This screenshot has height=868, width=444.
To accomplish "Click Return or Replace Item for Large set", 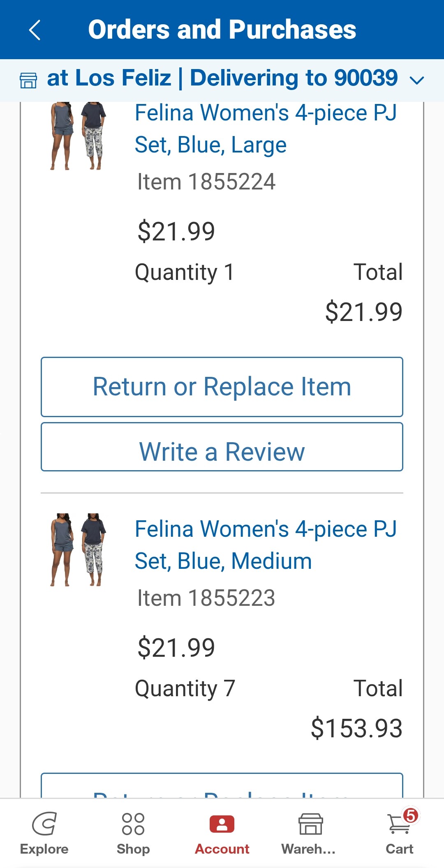I will point(222,387).
